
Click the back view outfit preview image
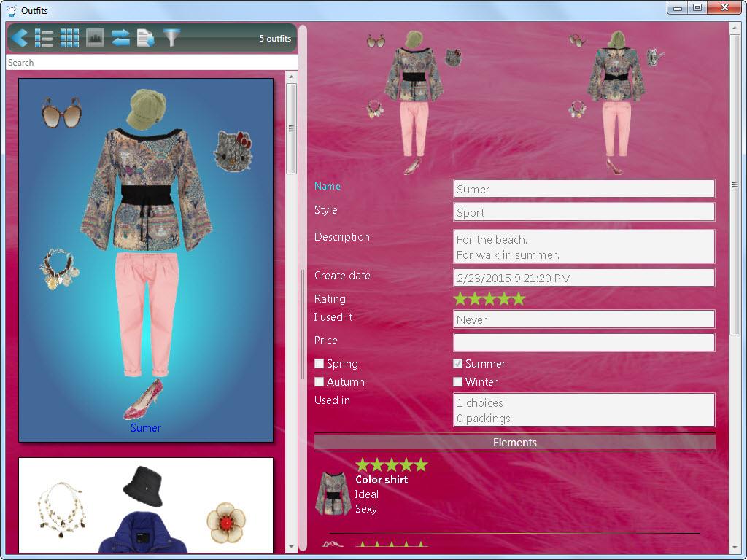(616, 102)
